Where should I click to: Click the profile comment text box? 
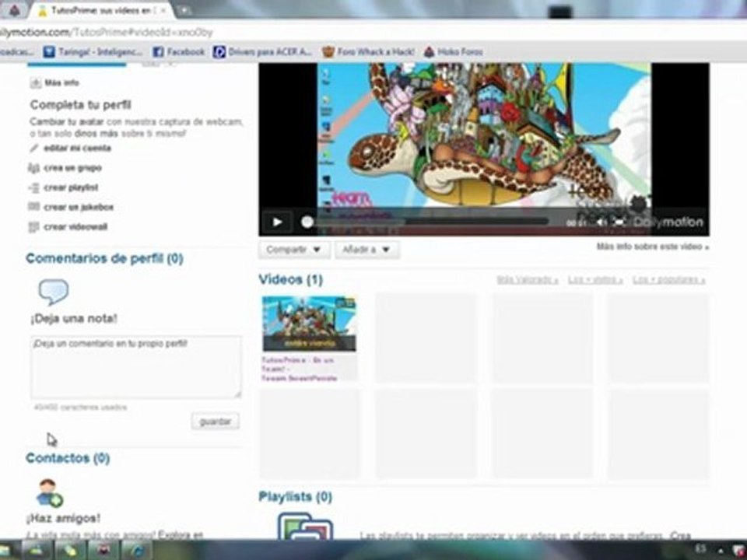136,366
